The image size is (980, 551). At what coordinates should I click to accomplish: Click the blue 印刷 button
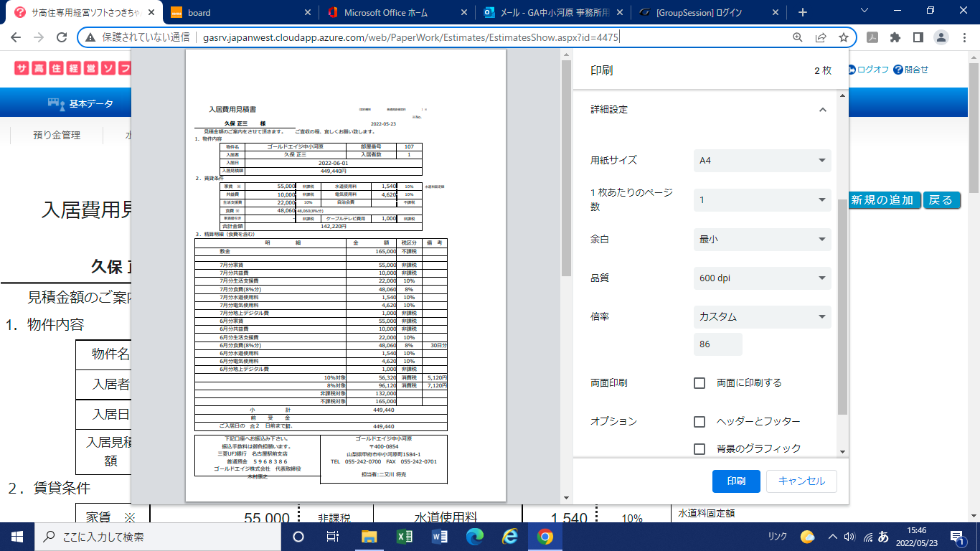pyautogui.click(x=736, y=481)
